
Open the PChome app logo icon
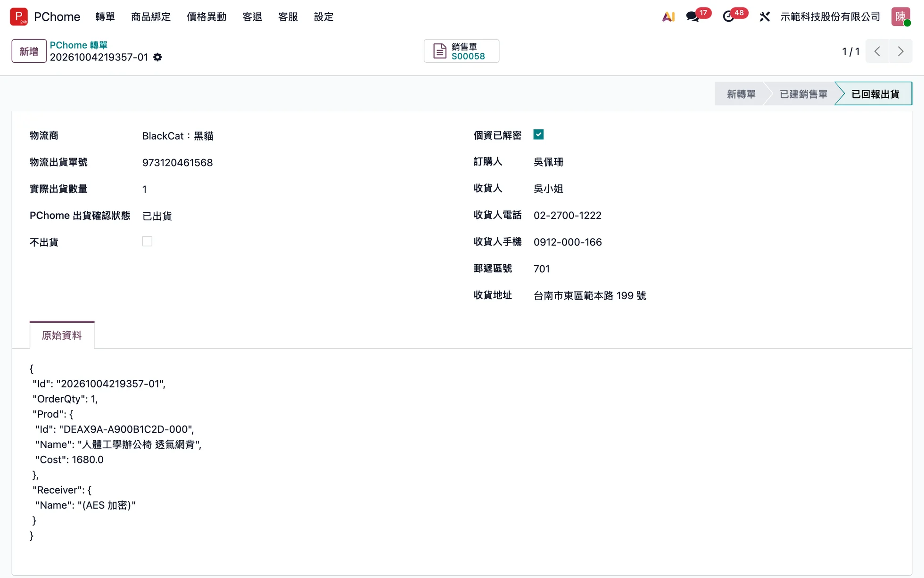point(19,17)
